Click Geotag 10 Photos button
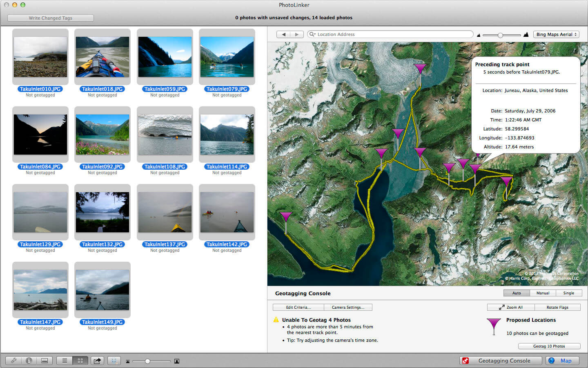This screenshot has height=368, width=588. [x=549, y=346]
